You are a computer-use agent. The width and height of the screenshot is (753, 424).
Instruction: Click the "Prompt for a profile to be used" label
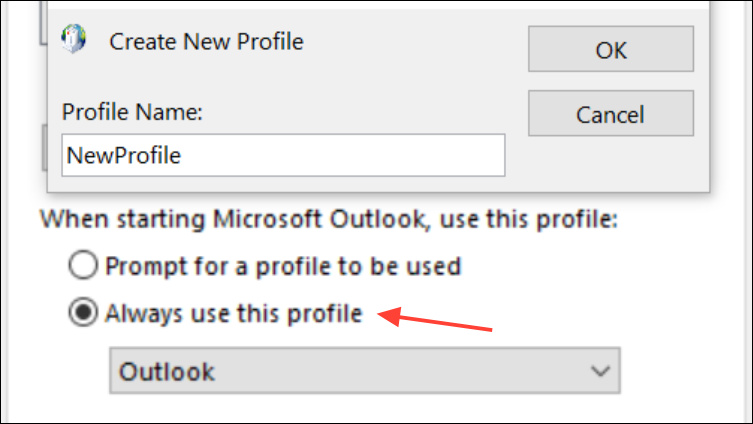point(283,266)
